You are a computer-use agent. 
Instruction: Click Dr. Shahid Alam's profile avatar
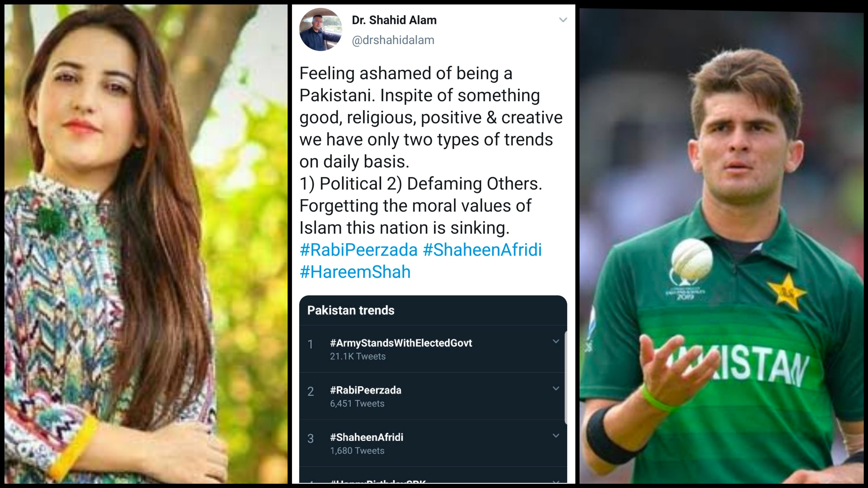coord(321,30)
